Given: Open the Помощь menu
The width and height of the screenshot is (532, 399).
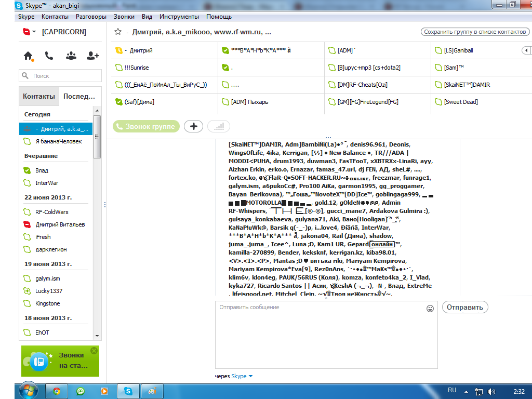Looking at the screenshot, I should [x=219, y=17].
